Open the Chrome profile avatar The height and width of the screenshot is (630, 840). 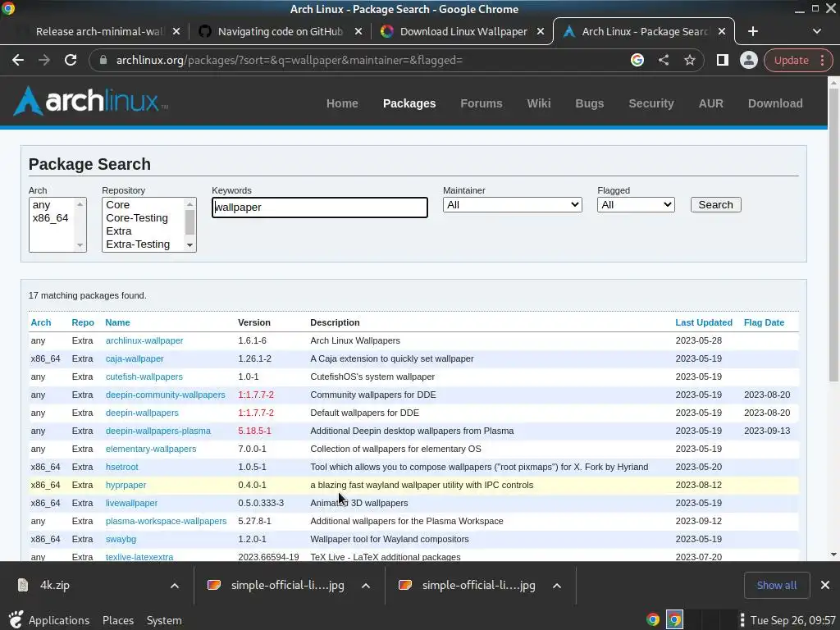[x=748, y=60]
